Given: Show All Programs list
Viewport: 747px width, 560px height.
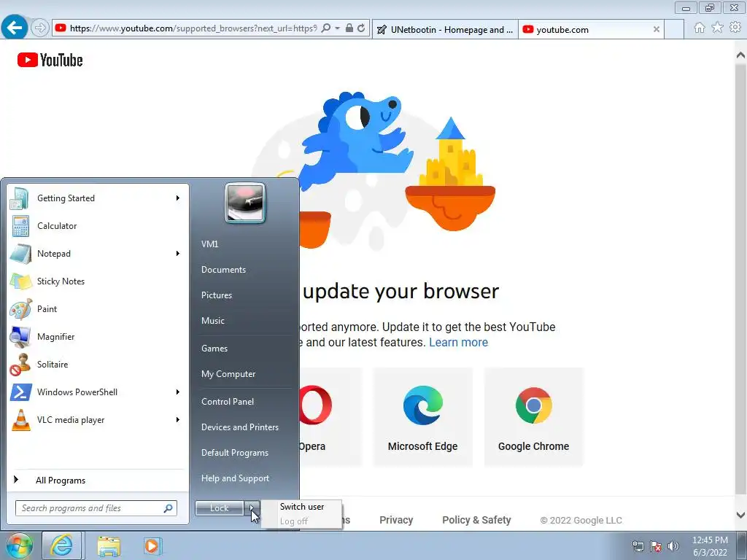Looking at the screenshot, I should point(98,480).
